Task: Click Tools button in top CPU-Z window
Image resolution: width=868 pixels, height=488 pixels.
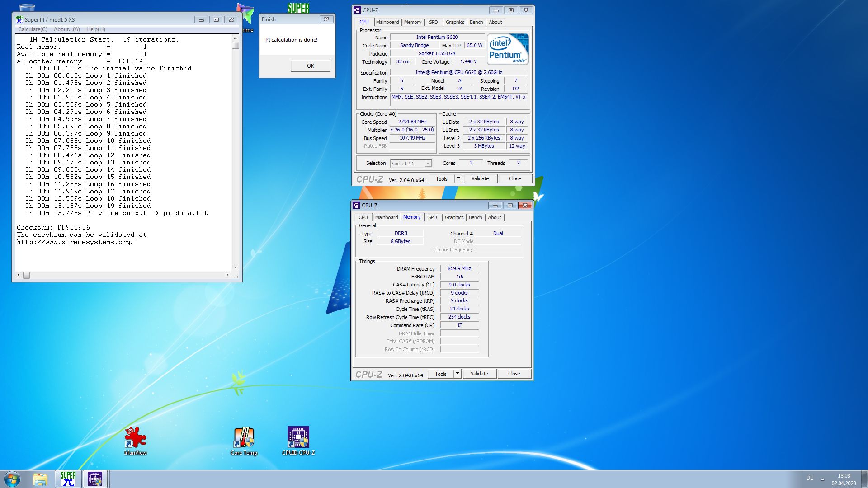Action: click(x=442, y=179)
